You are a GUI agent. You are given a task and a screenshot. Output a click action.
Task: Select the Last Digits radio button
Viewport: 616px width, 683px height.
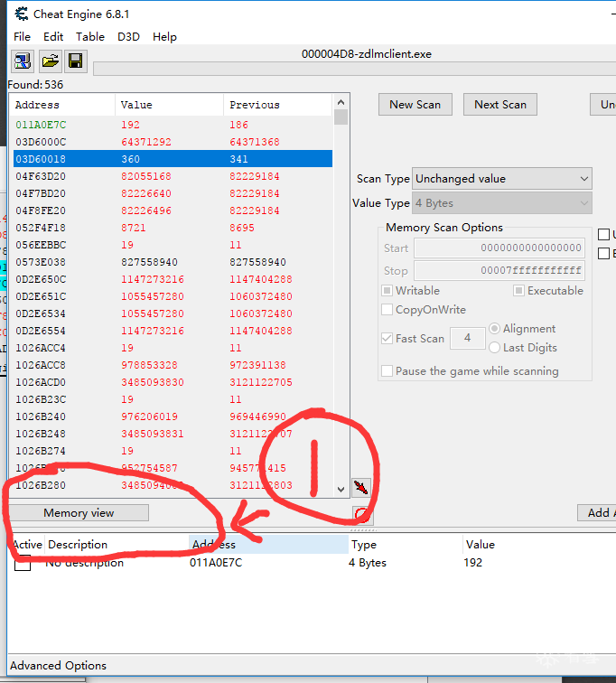[494, 348]
